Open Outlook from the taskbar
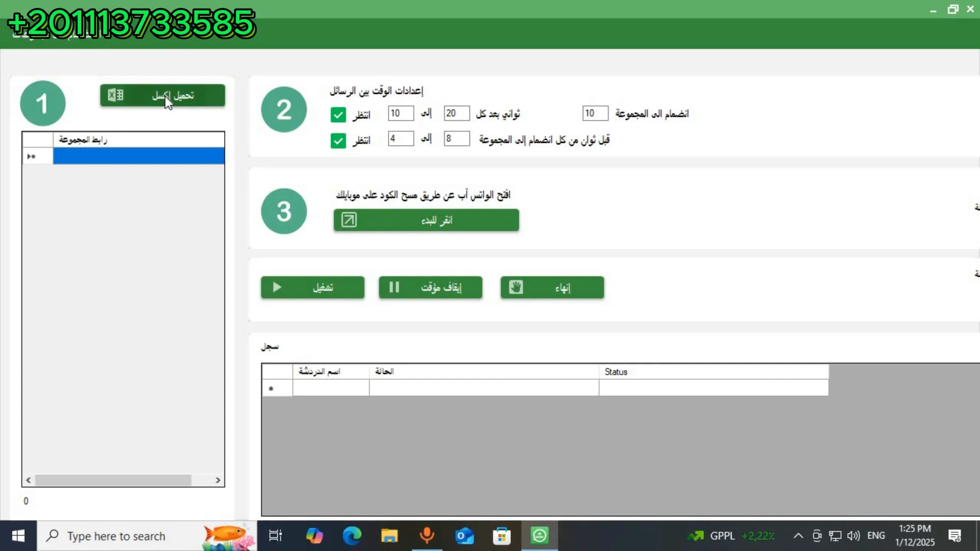The width and height of the screenshot is (980, 551). [x=464, y=536]
